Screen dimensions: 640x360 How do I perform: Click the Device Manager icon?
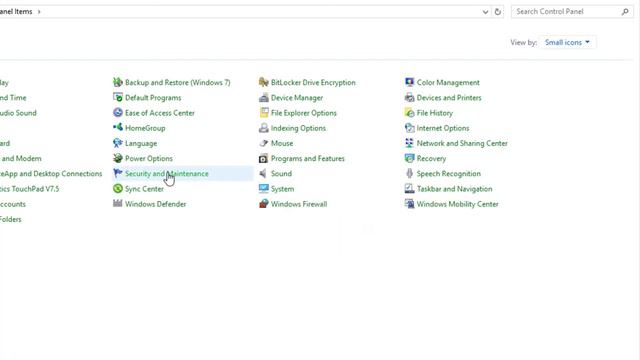(264, 98)
